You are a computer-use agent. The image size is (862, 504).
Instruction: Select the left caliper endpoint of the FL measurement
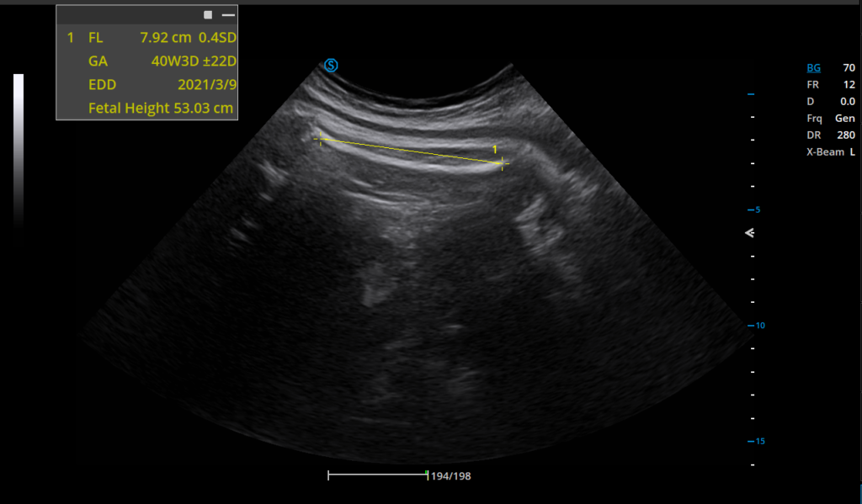click(x=321, y=139)
